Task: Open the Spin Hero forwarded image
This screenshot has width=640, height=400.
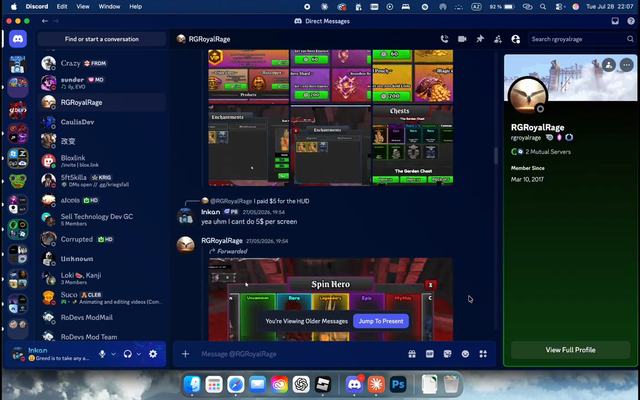Action: [x=331, y=299]
